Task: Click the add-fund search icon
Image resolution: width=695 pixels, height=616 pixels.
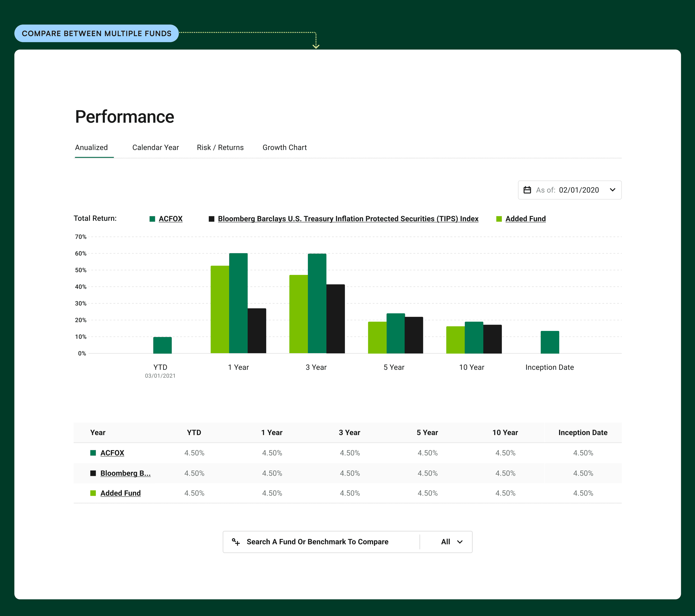Action: [x=236, y=542]
